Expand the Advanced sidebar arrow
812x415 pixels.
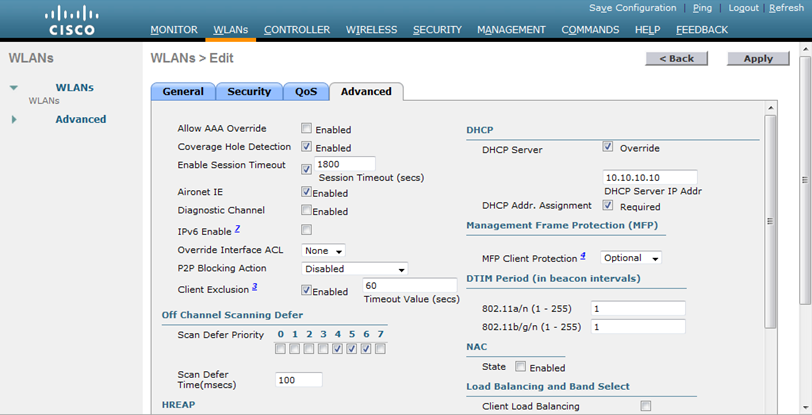tap(14, 120)
